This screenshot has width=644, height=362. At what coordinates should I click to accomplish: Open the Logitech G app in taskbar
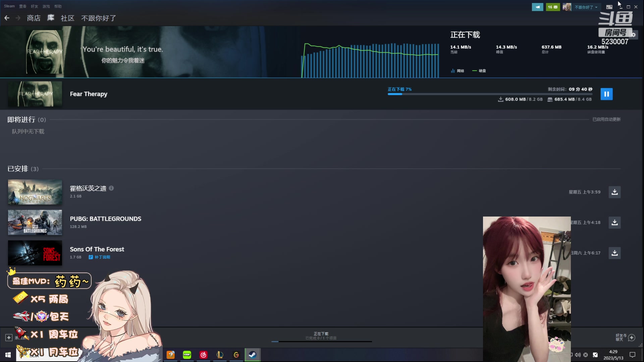(x=236, y=355)
